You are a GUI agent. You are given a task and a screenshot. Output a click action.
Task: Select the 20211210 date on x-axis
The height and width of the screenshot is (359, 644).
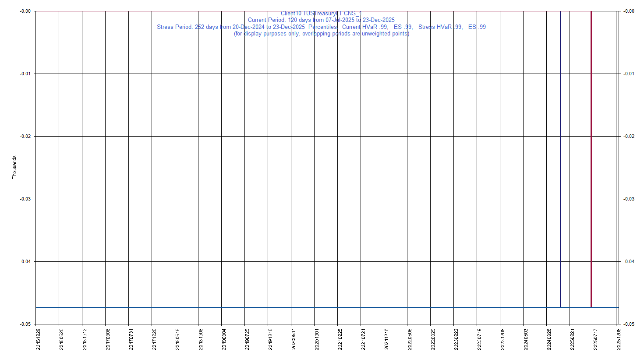(386, 339)
